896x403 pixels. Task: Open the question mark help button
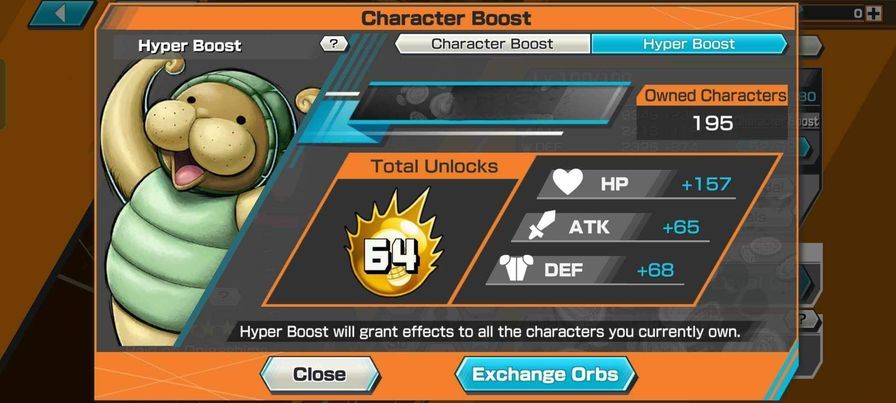(334, 44)
